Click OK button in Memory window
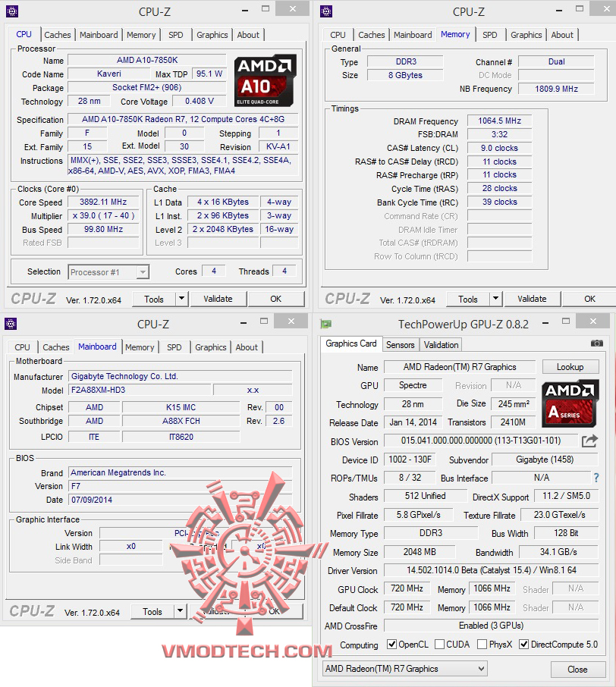The width and height of the screenshot is (616, 687). tap(589, 299)
